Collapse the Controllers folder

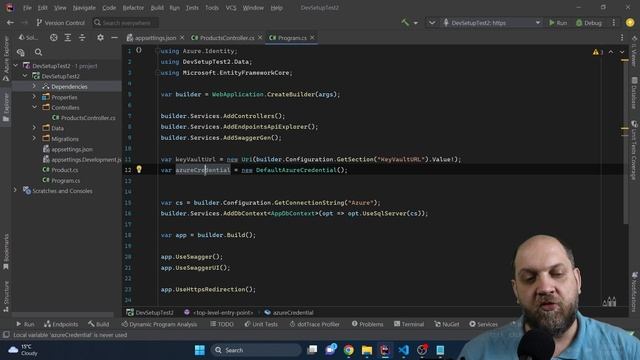(34, 107)
